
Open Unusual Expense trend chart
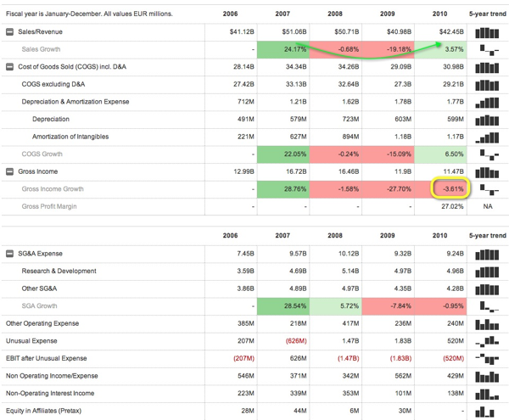487,342
